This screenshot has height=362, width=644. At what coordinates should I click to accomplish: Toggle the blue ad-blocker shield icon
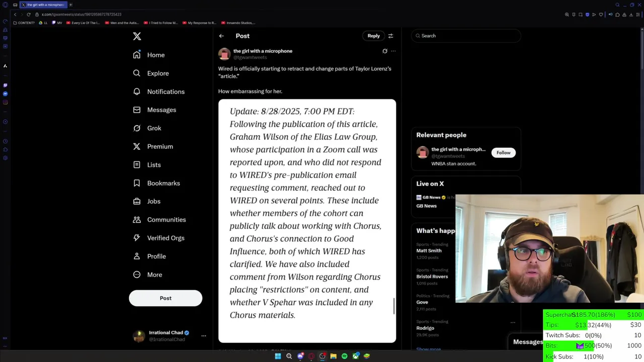[x=587, y=15]
